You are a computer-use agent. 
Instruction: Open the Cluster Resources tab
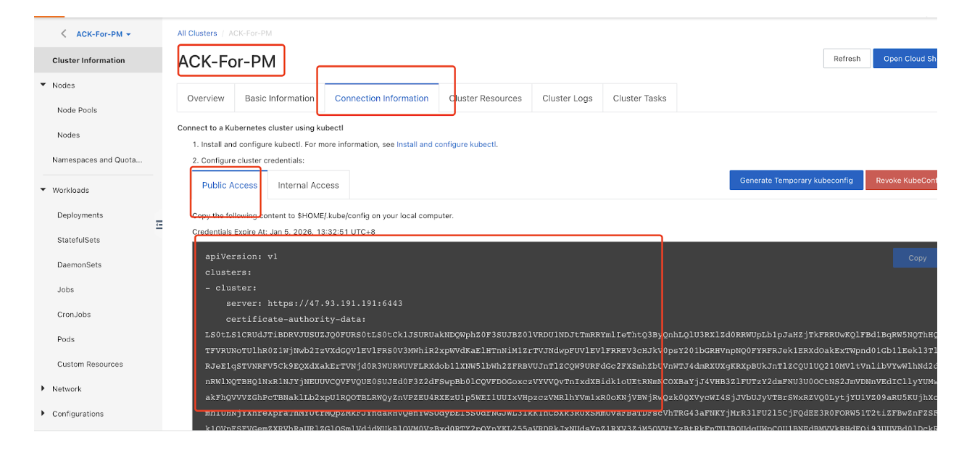485,99
